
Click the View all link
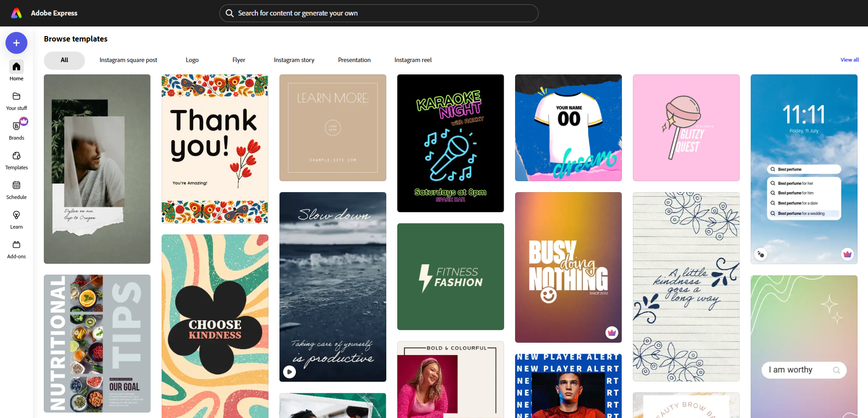pyautogui.click(x=850, y=60)
